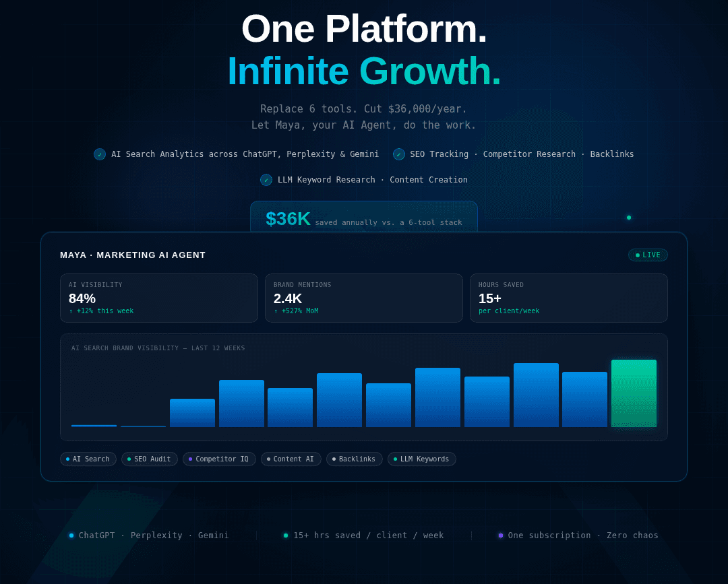Click the LIVE status button
The width and height of the screenshot is (728, 584).
click(x=648, y=255)
